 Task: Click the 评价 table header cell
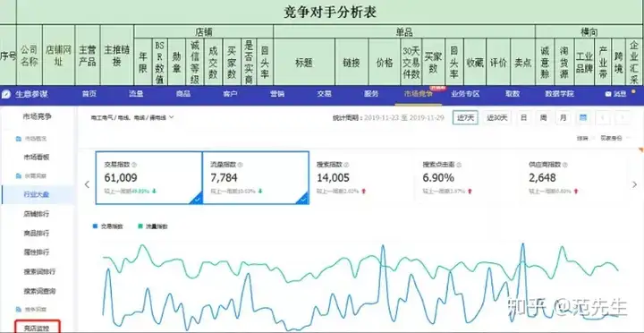point(498,63)
